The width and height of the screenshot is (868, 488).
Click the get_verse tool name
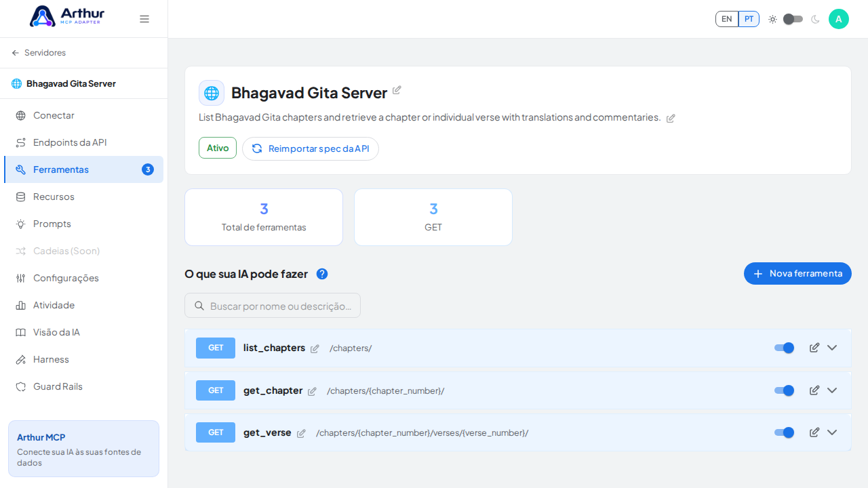[267, 432]
